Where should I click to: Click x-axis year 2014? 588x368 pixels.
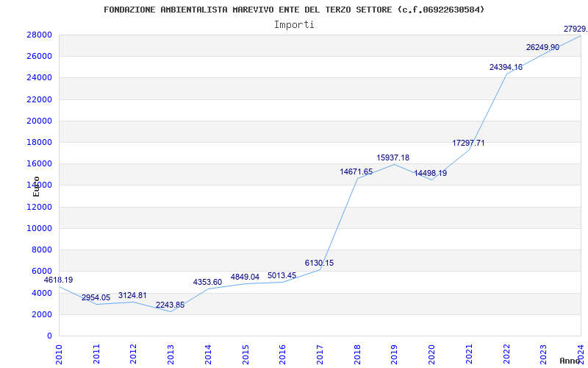208,354
